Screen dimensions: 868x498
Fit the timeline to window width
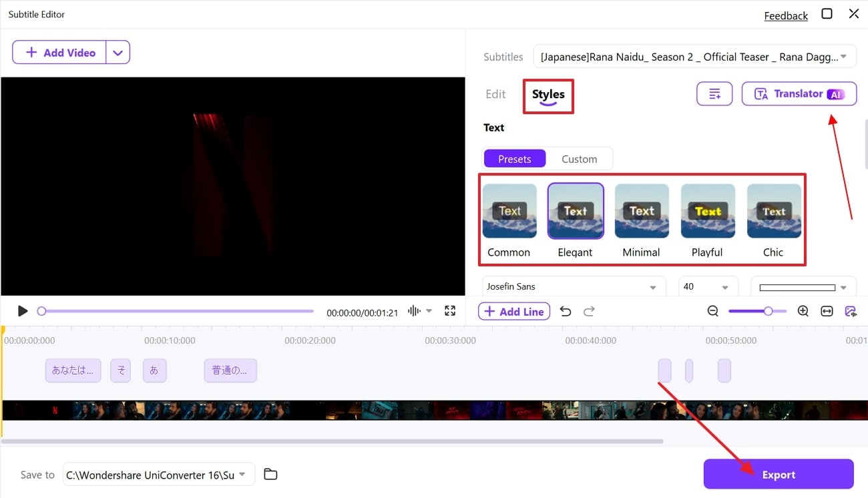pyautogui.click(x=827, y=311)
